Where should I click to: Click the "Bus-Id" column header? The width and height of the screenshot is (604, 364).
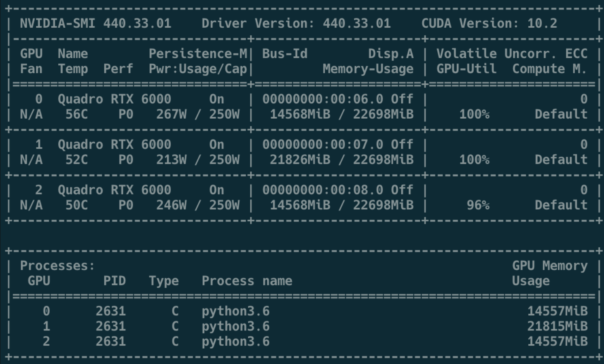pos(285,53)
